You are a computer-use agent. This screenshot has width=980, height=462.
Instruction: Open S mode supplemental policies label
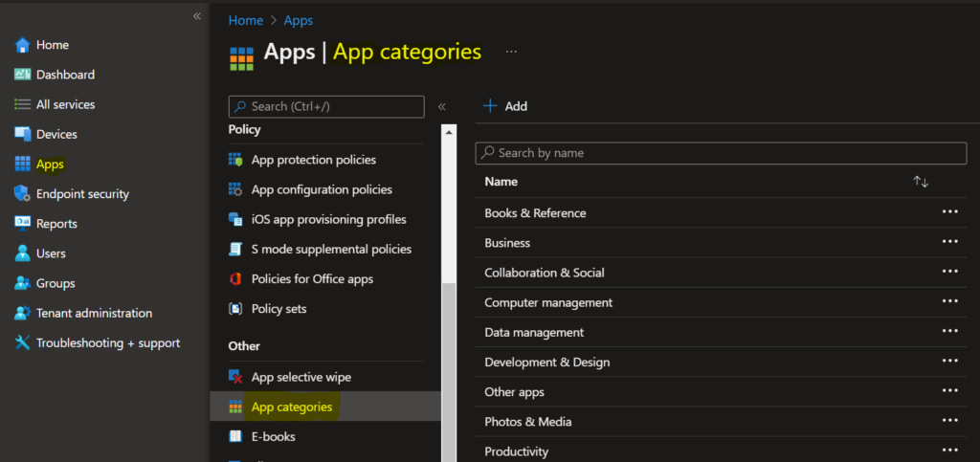332,249
